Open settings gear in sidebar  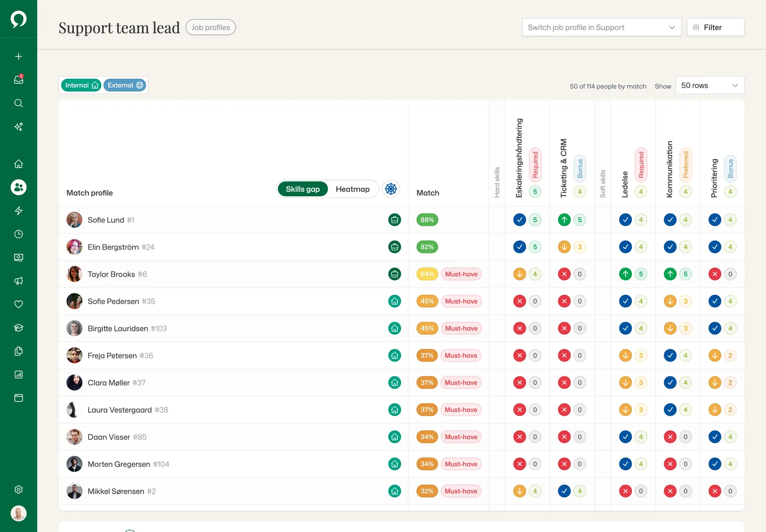(19, 489)
